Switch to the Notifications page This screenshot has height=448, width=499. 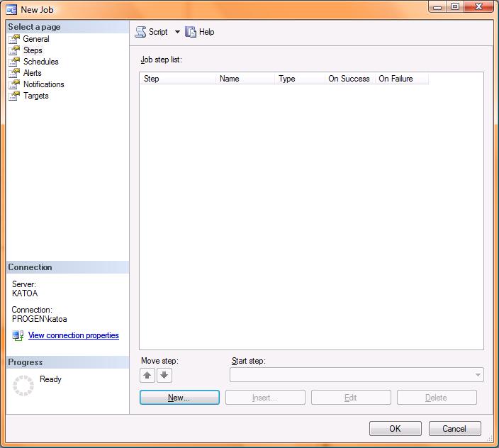(x=44, y=84)
